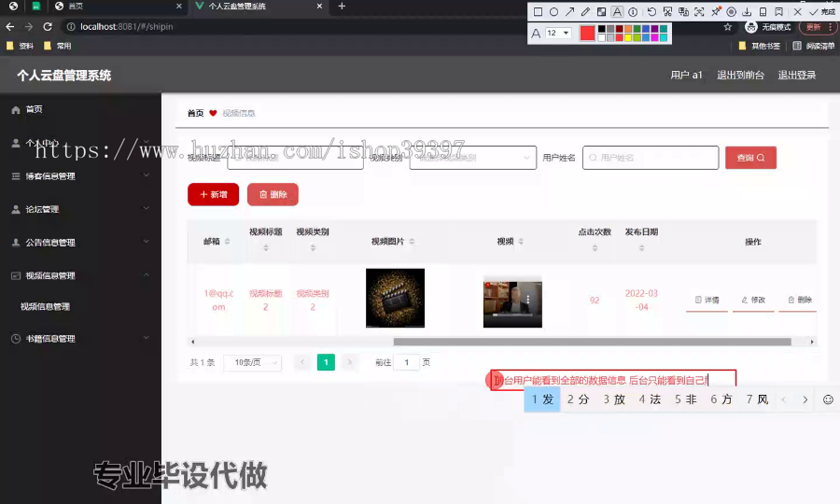Select the numbered marker tool
The height and width of the screenshot is (504, 840).
(x=633, y=12)
